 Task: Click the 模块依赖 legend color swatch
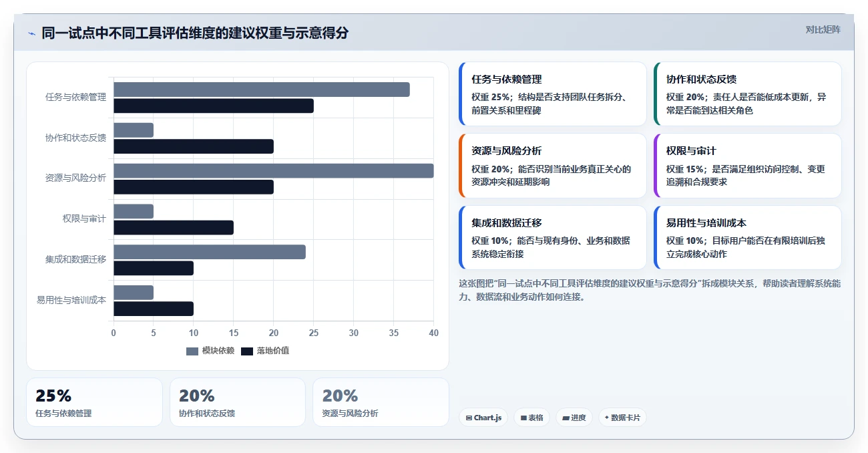click(x=192, y=351)
